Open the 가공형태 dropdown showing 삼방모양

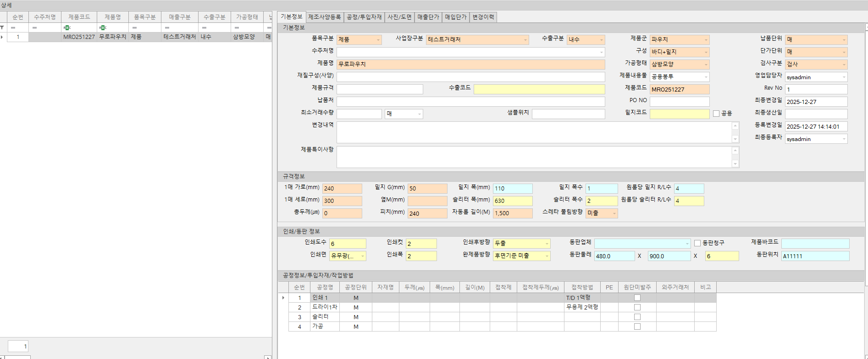pos(706,65)
